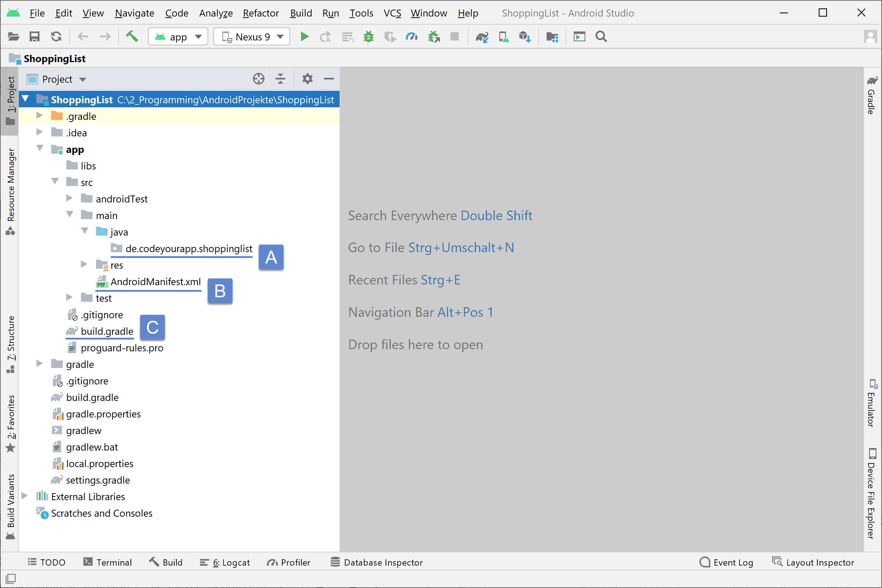The image size is (882, 588).
Task: Open the app run configuration dropdown
Action: click(178, 37)
